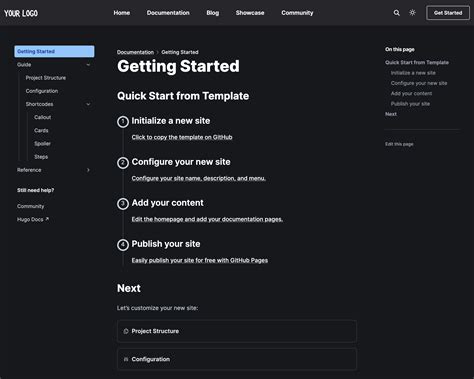
Task: Click the Documentation breadcrumb
Action: (135, 52)
